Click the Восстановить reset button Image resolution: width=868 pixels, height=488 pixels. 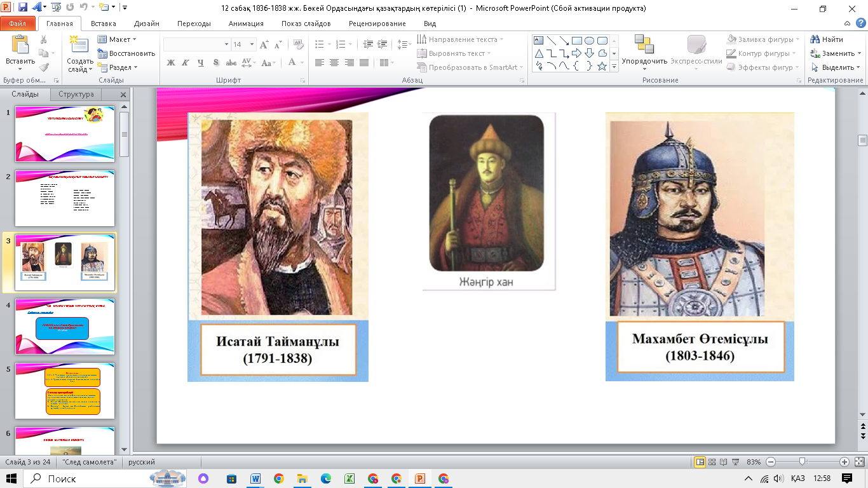(x=126, y=53)
